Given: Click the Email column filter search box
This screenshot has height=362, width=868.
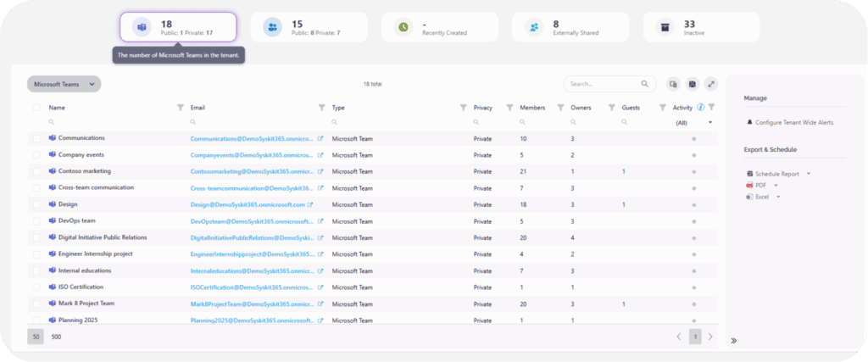Looking at the screenshot, I should pos(258,122).
